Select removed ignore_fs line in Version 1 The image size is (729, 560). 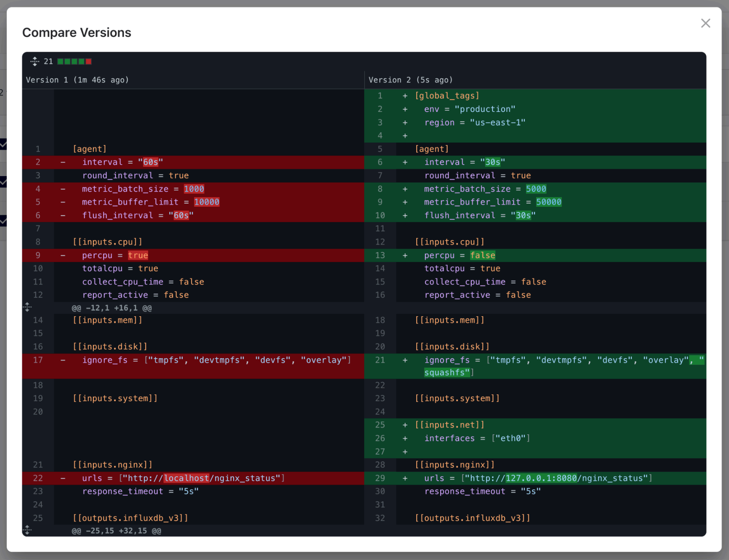(x=193, y=366)
